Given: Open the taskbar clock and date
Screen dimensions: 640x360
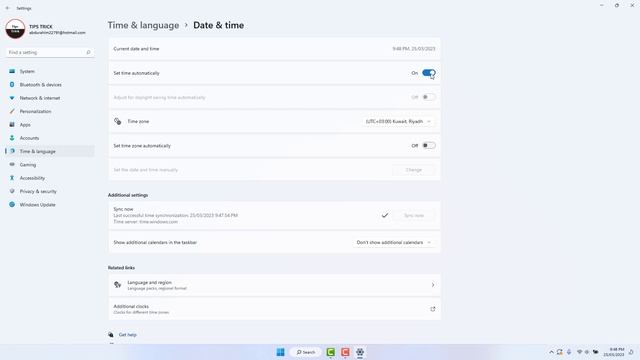Looking at the screenshot, I should point(615,352).
